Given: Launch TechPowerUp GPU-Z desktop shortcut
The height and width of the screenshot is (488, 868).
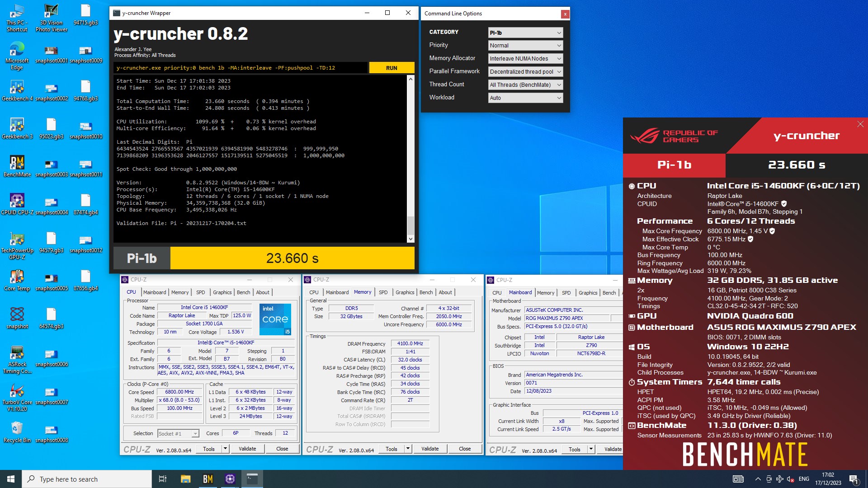Looking at the screenshot, I should [17, 246].
